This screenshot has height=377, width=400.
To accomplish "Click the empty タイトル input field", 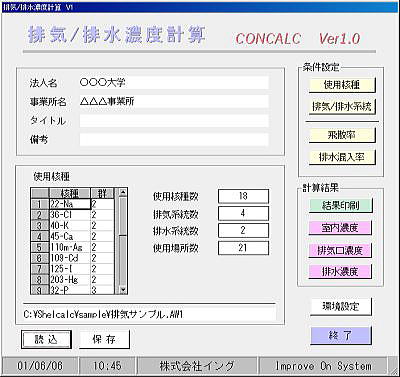I will tap(174, 121).
